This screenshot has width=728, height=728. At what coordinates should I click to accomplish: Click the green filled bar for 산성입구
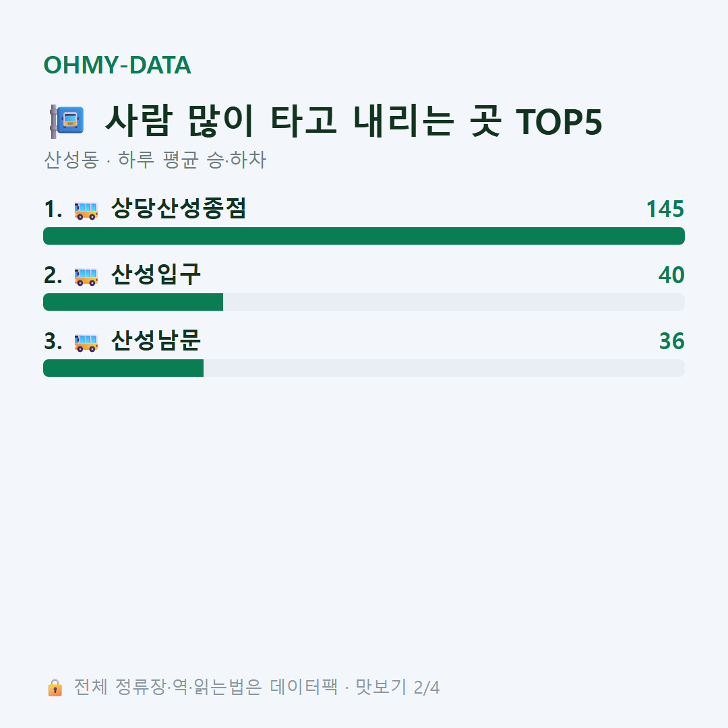click(x=133, y=302)
